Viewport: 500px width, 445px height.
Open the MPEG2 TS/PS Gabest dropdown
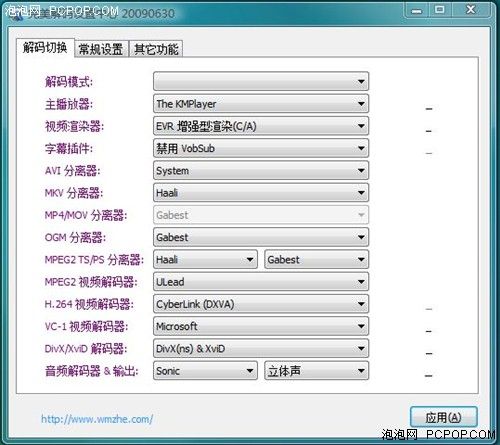click(316, 259)
